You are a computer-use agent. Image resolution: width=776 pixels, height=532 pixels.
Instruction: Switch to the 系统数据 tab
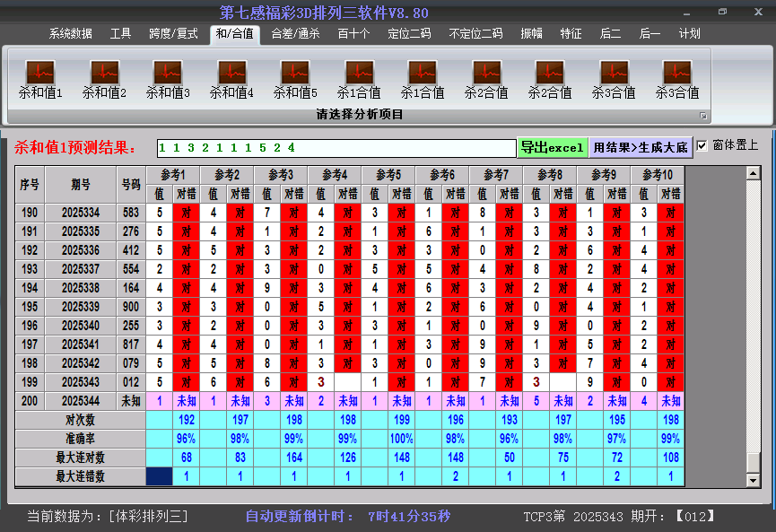click(x=70, y=34)
